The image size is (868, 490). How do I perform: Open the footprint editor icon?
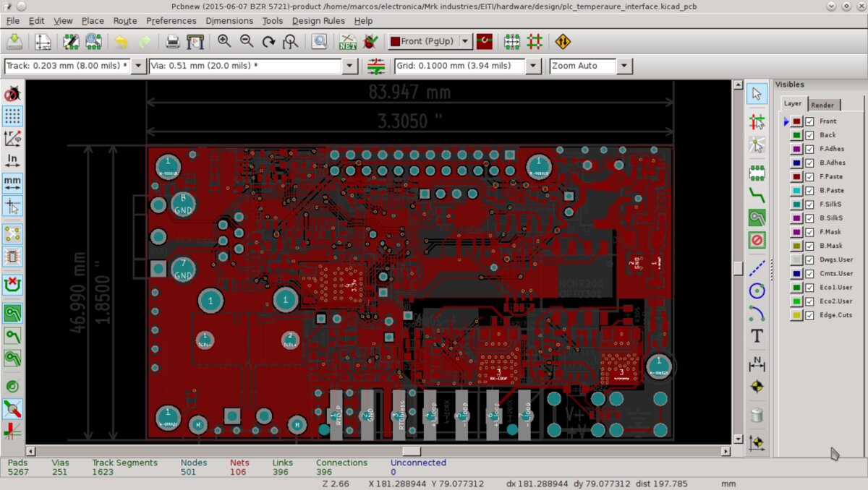(70, 41)
